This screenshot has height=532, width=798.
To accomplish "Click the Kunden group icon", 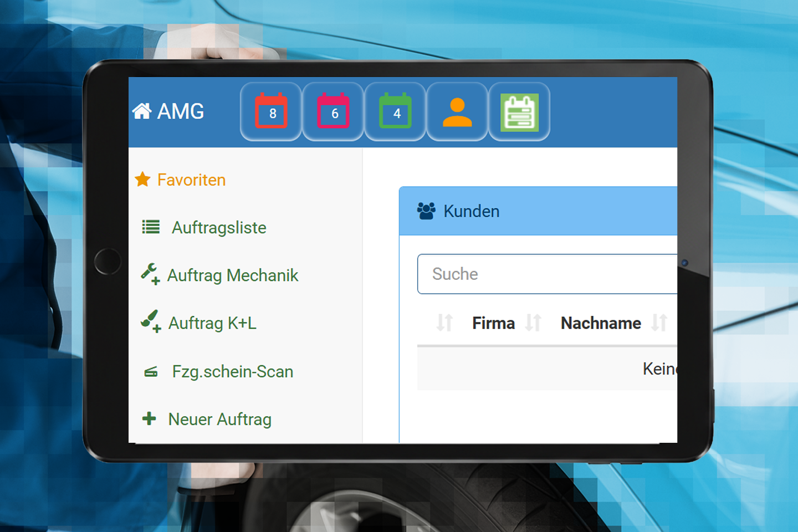I will (x=426, y=211).
